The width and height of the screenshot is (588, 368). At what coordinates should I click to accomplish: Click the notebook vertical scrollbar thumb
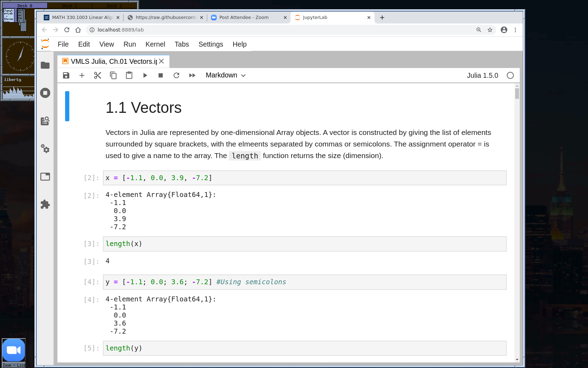coord(517,94)
